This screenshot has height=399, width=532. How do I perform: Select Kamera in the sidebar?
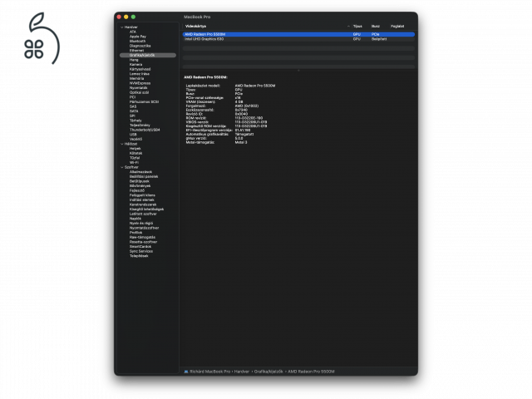(x=135, y=65)
